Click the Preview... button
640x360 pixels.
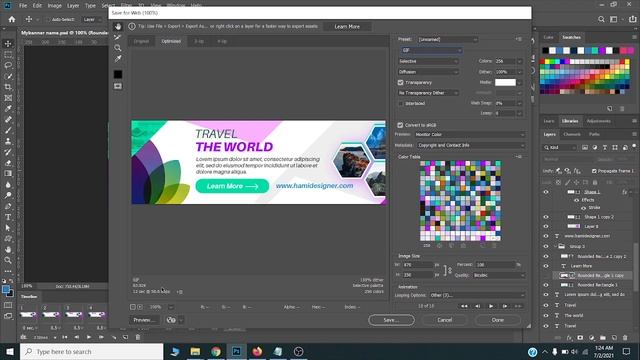144,320
